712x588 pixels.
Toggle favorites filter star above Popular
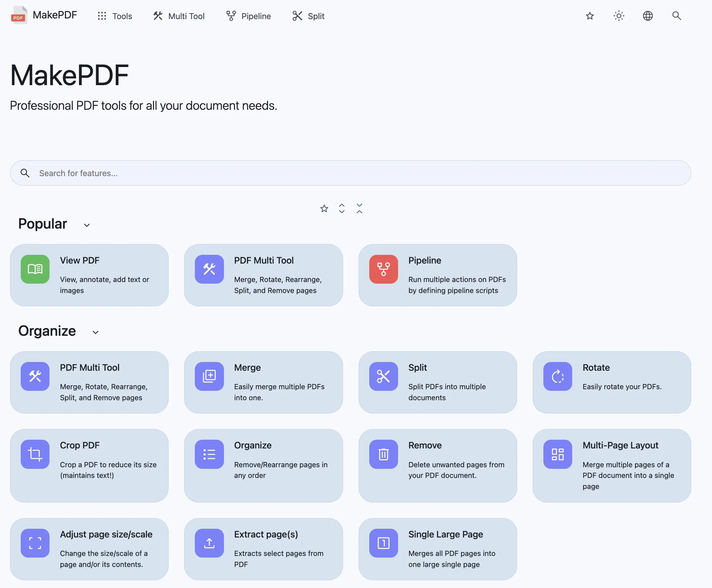(324, 208)
